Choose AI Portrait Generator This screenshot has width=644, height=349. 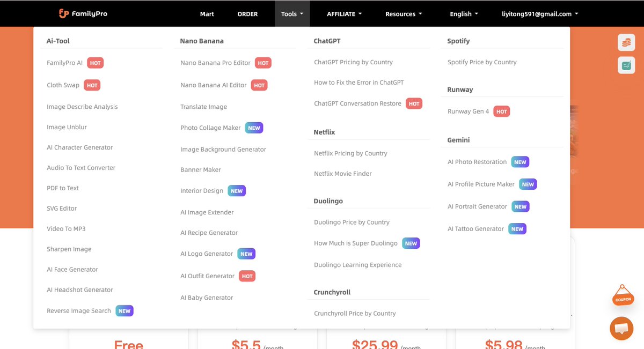tap(477, 206)
